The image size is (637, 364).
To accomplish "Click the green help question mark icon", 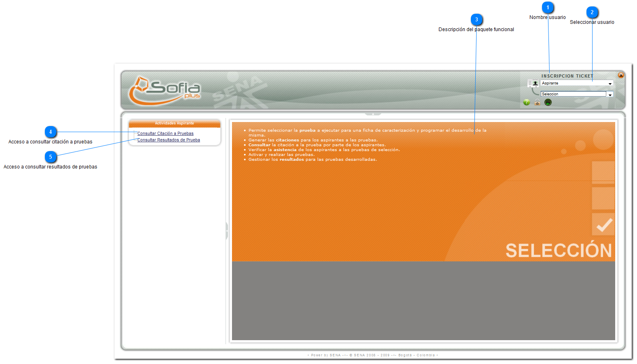I will (x=526, y=102).
